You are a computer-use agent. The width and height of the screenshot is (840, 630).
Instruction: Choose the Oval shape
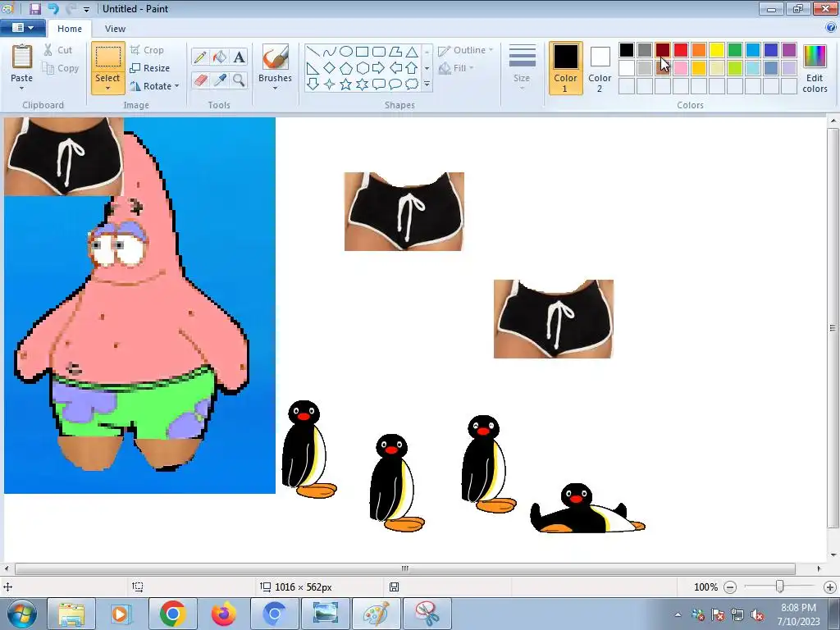pos(346,52)
